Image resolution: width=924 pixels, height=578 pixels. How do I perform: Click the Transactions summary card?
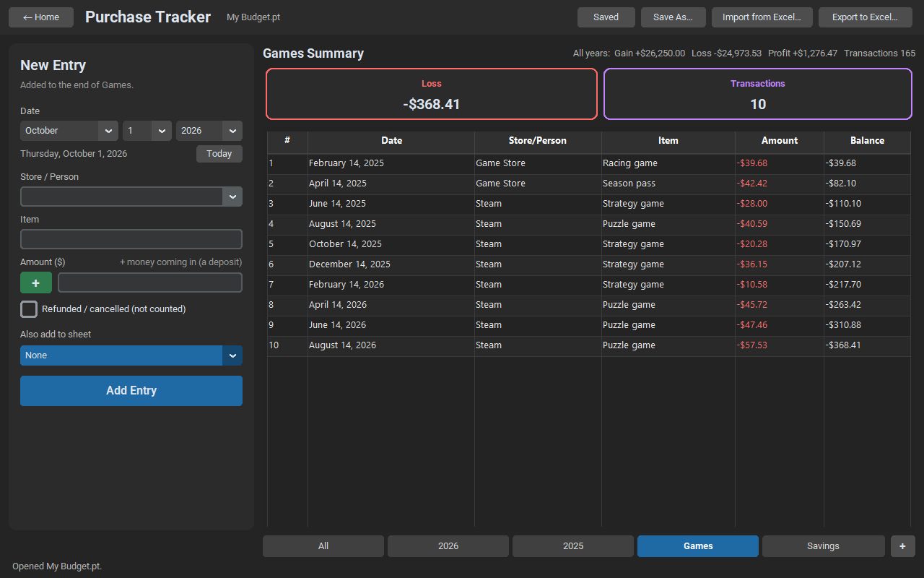click(x=758, y=94)
